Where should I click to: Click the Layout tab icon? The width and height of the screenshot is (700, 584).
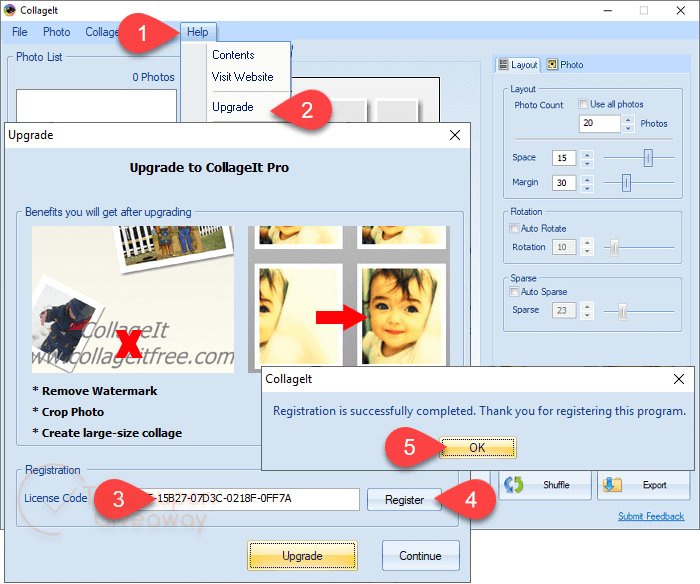tap(503, 64)
